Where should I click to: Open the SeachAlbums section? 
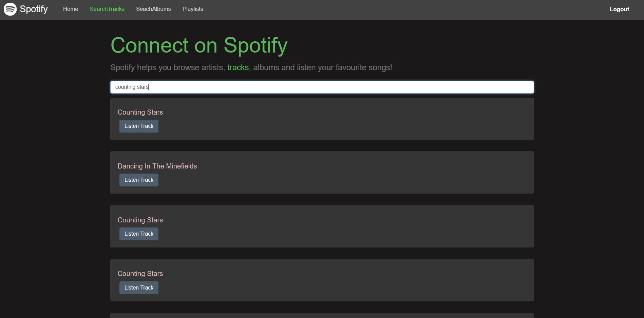point(153,9)
